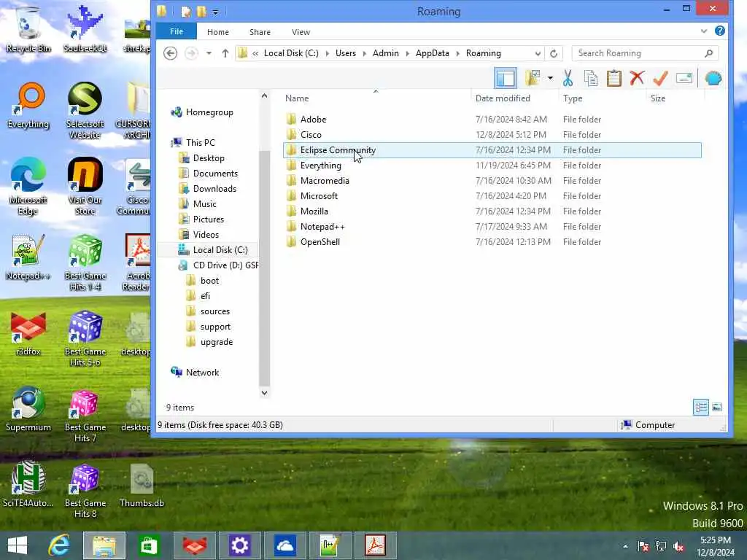Sort by the Type column header

(x=572, y=98)
